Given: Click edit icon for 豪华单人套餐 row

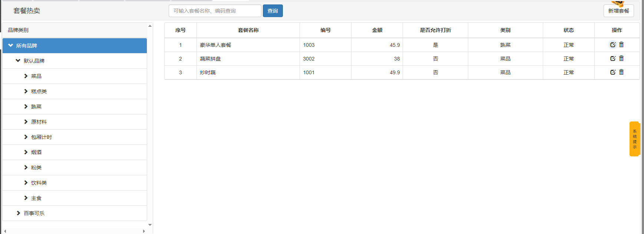Looking at the screenshot, I should 612,45.
